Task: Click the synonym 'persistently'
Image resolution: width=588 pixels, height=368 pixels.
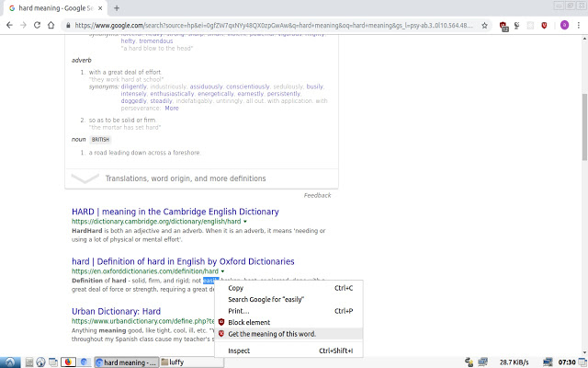Action: (284, 94)
